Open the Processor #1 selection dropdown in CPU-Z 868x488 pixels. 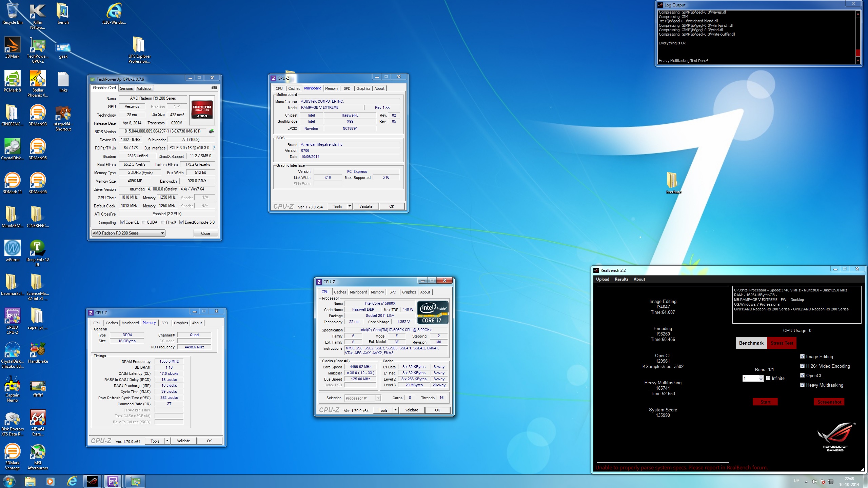[x=378, y=398]
